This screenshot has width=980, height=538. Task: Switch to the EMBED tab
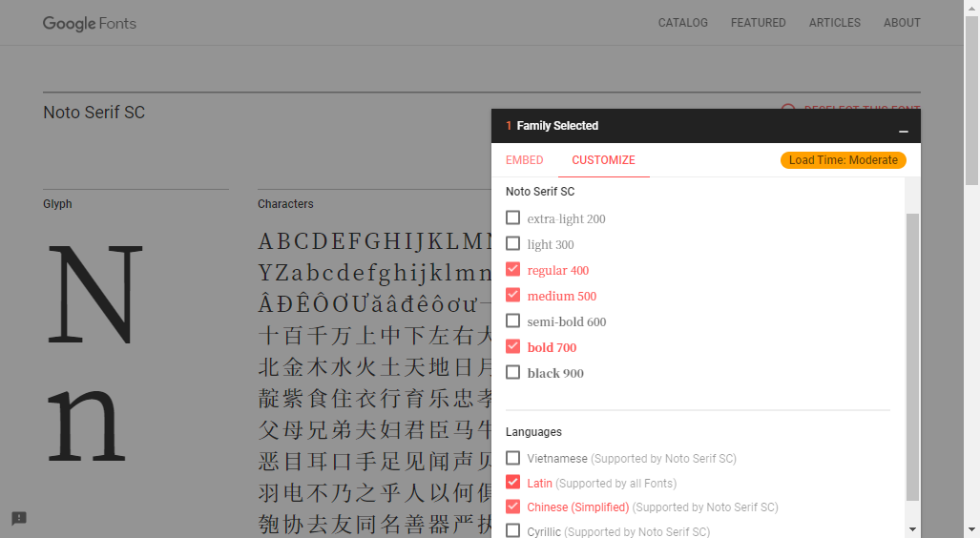pos(525,160)
